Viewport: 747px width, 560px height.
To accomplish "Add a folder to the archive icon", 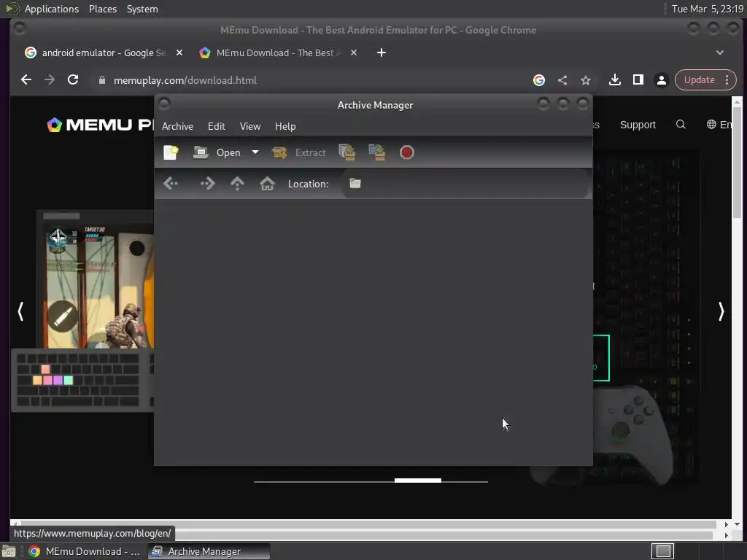I will click(x=377, y=152).
